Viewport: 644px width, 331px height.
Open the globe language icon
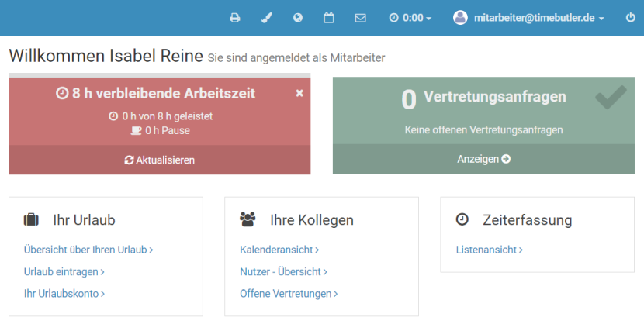click(x=298, y=18)
